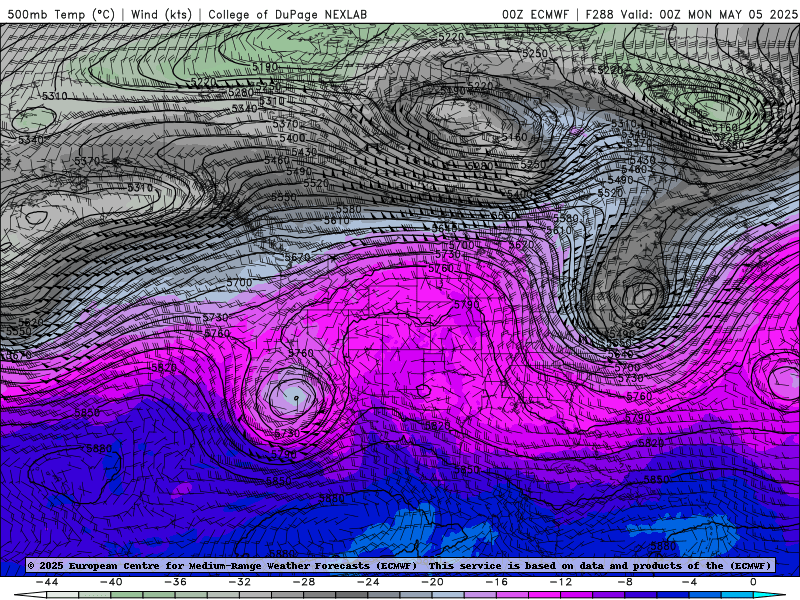Click the -40 label on the color scale
The height and width of the screenshot is (600, 800).
tap(111, 582)
